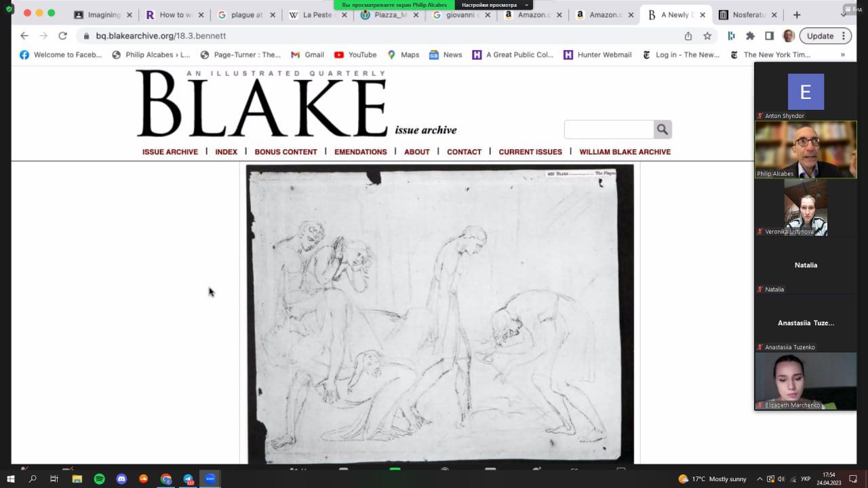Open Chrome profile avatar

(x=789, y=36)
